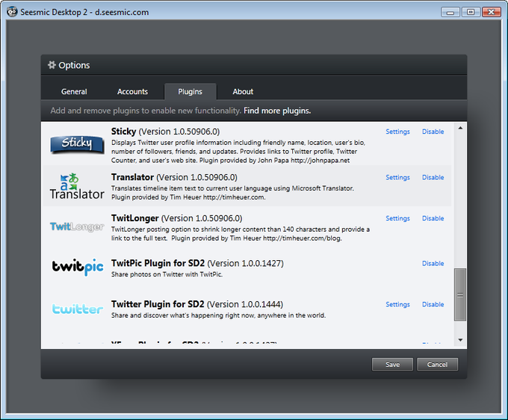Image resolution: width=508 pixels, height=420 pixels.
Task: Click the Translator plugin logo
Action: tap(77, 186)
